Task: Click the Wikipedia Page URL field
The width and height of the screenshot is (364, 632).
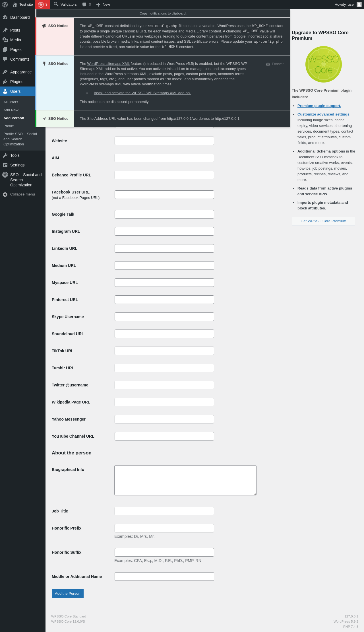Action: point(164,402)
